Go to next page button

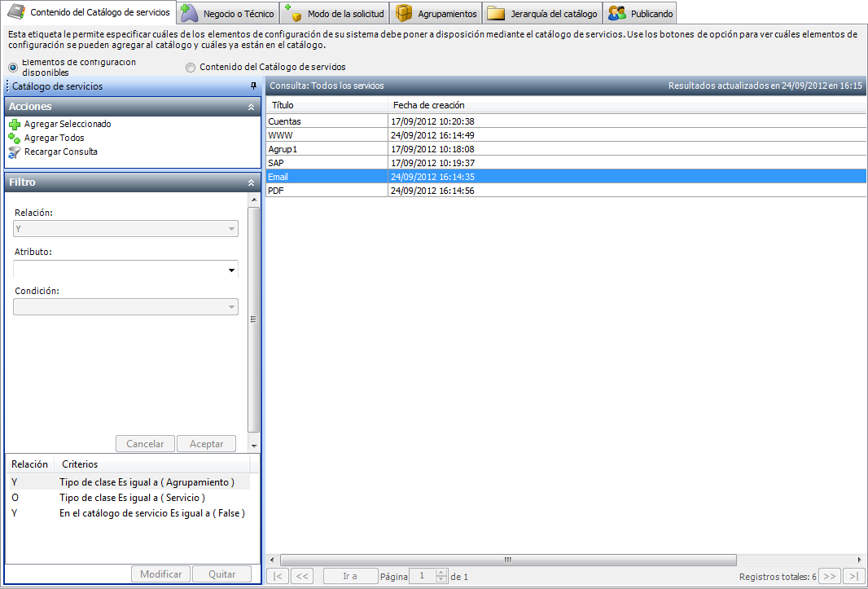(830, 576)
